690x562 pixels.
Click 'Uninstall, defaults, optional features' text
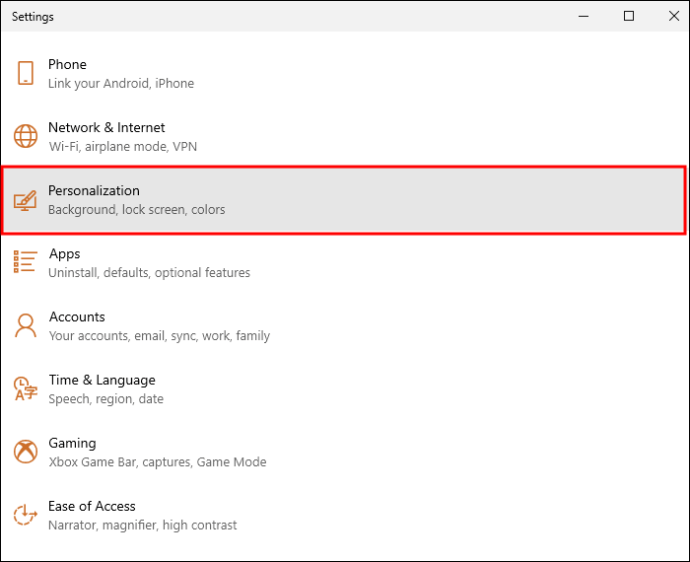[149, 273]
